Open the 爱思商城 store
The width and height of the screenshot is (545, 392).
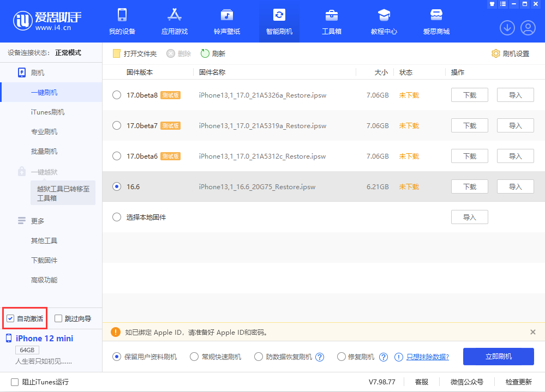(x=436, y=21)
